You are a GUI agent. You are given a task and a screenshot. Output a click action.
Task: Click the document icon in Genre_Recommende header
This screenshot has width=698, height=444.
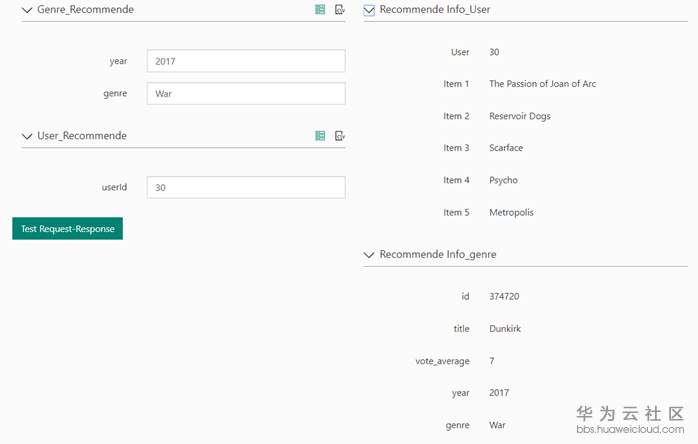(x=340, y=10)
